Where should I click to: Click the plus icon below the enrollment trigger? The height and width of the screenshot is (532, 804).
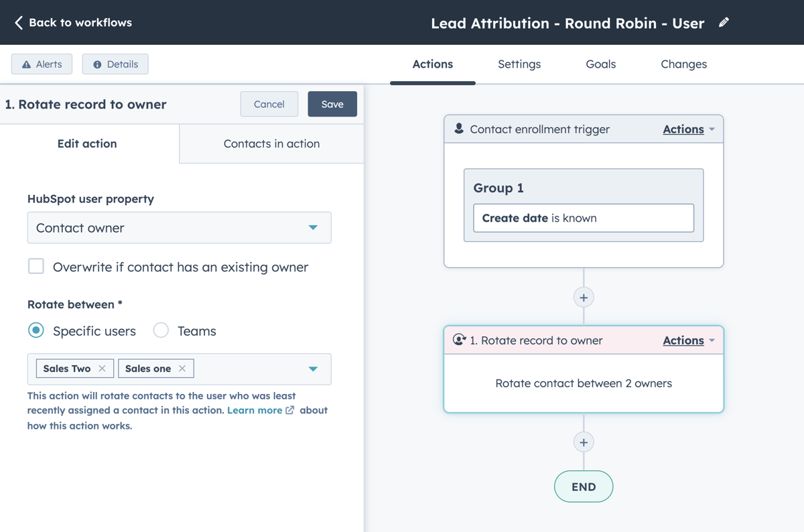click(x=584, y=297)
